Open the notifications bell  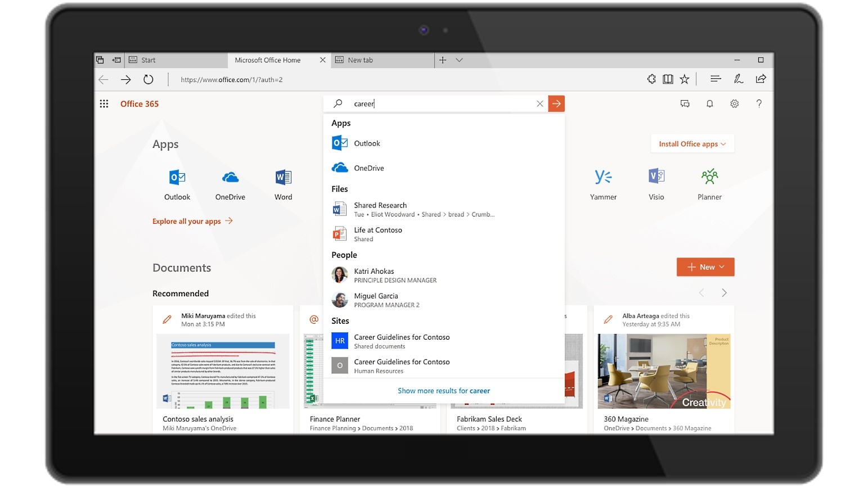click(709, 103)
